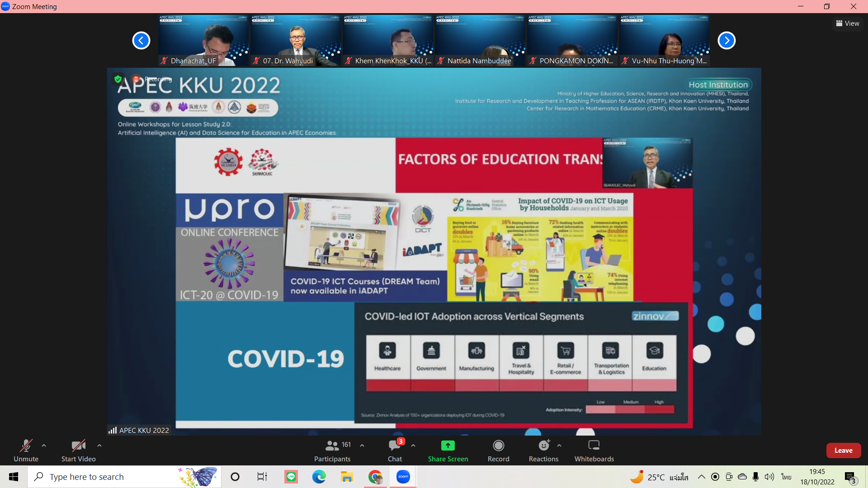Leave the meeting
868x488 pixels.
[x=843, y=450]
